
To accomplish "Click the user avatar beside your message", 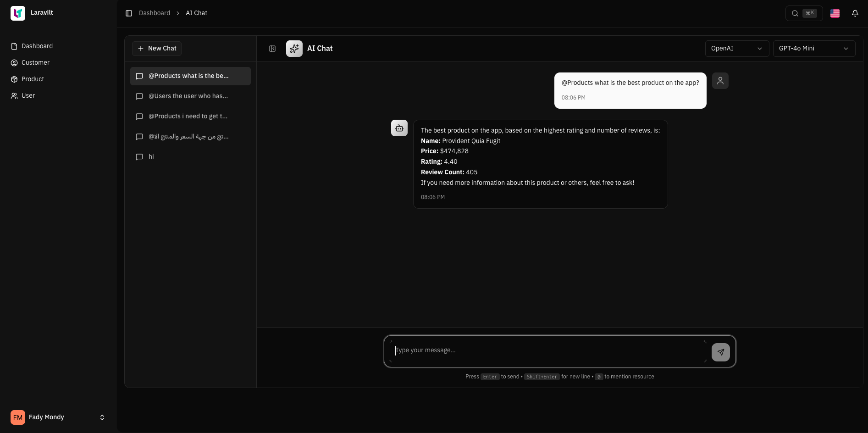I will coord(720,81).
